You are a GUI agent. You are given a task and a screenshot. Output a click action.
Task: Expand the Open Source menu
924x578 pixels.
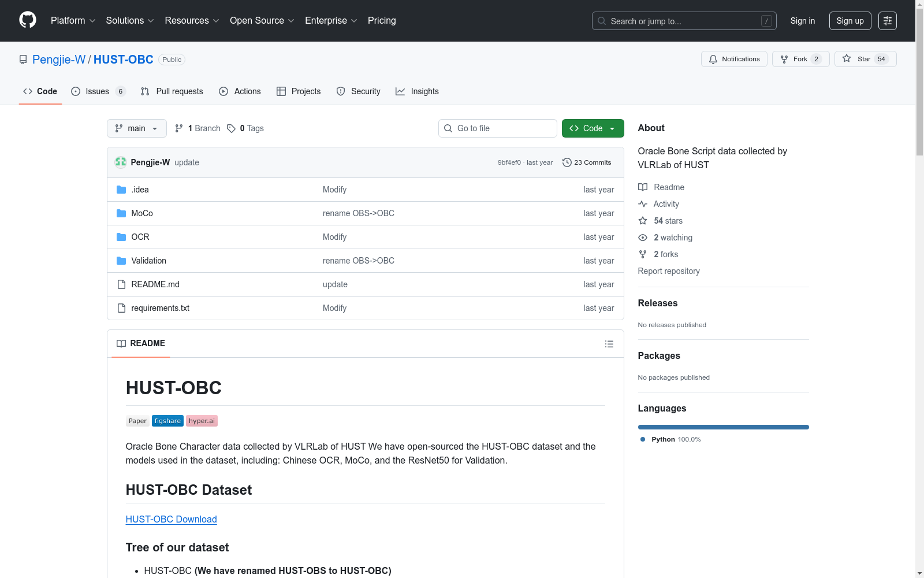pyautogui.click(x=262, y=21)
